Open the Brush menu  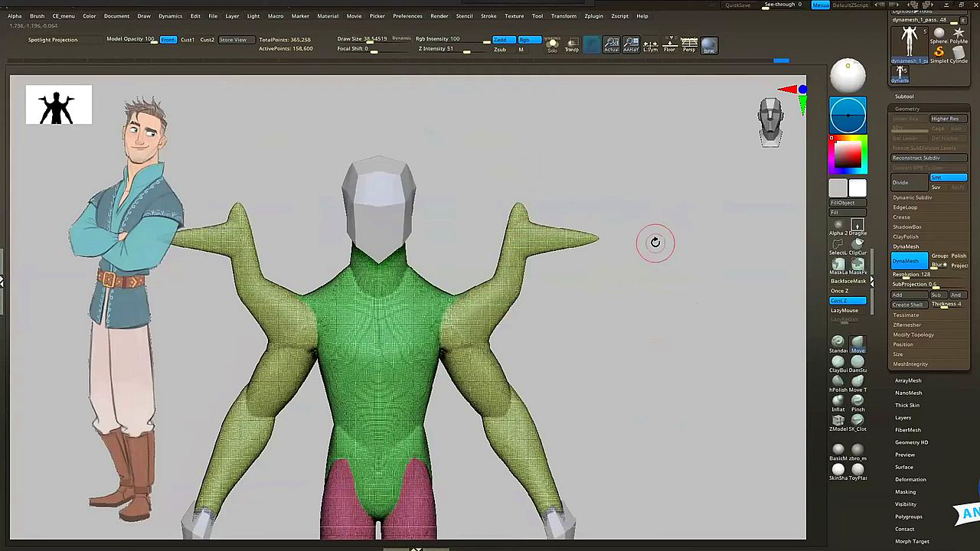(x=37, y=16)
